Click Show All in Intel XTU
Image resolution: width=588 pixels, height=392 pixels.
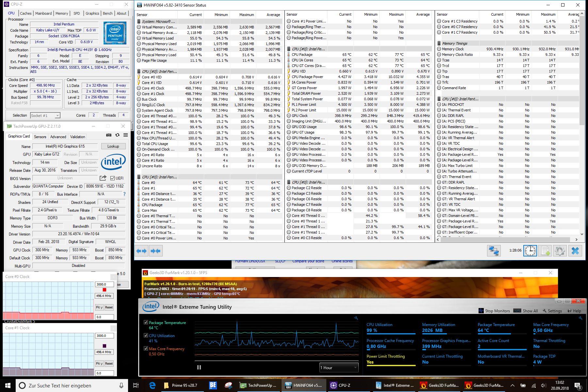click(x=526, y=311)
